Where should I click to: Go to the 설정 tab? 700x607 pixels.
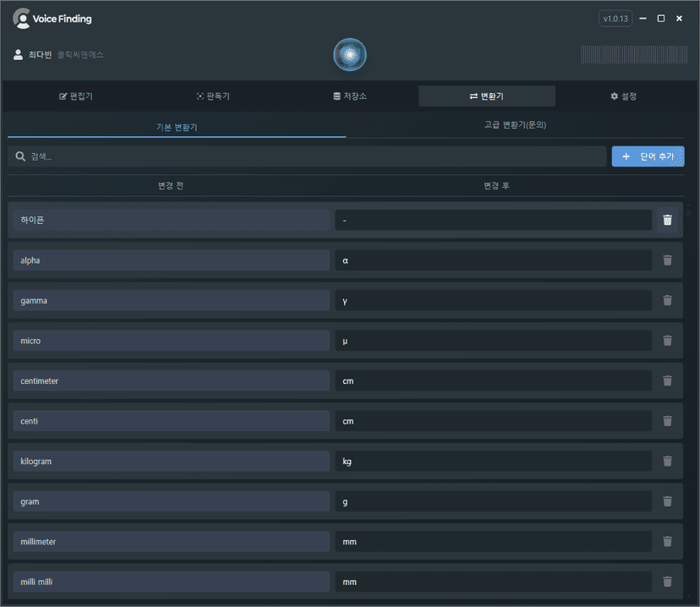(x=623, y=96)
